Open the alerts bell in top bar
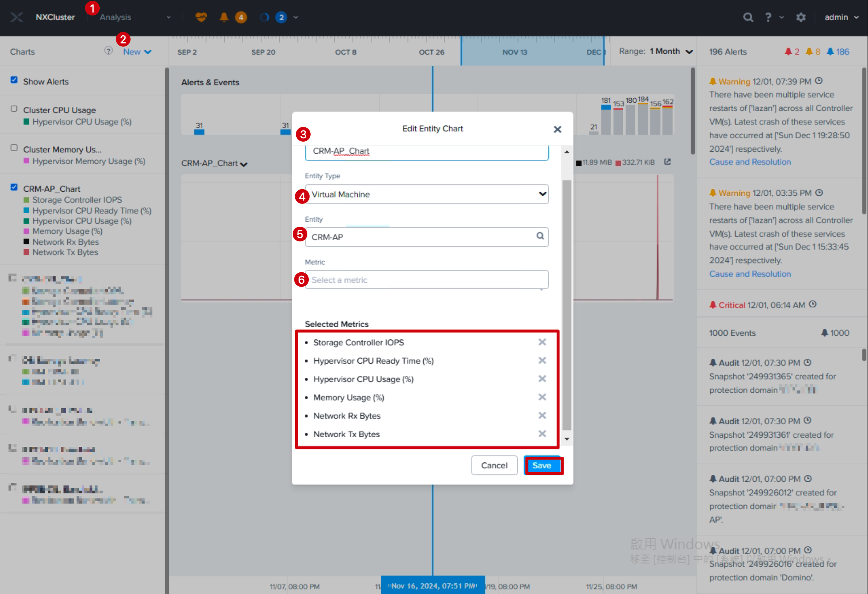 pos(224,17)
